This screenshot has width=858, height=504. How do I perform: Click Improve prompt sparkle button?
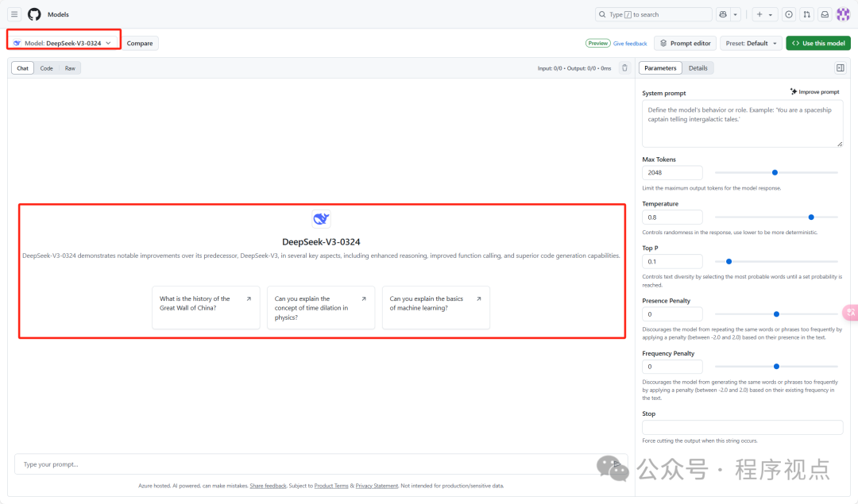pyautogui.click(x=814, y=92)
